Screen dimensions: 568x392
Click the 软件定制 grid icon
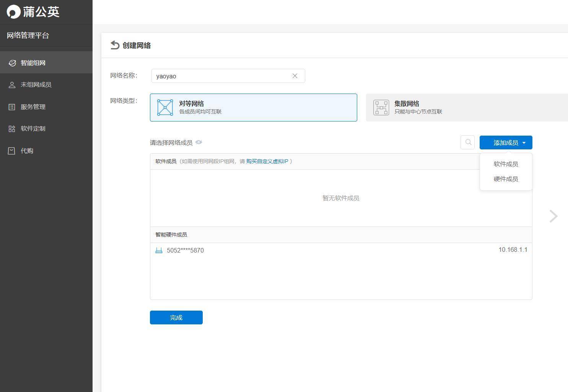(12, 129)
